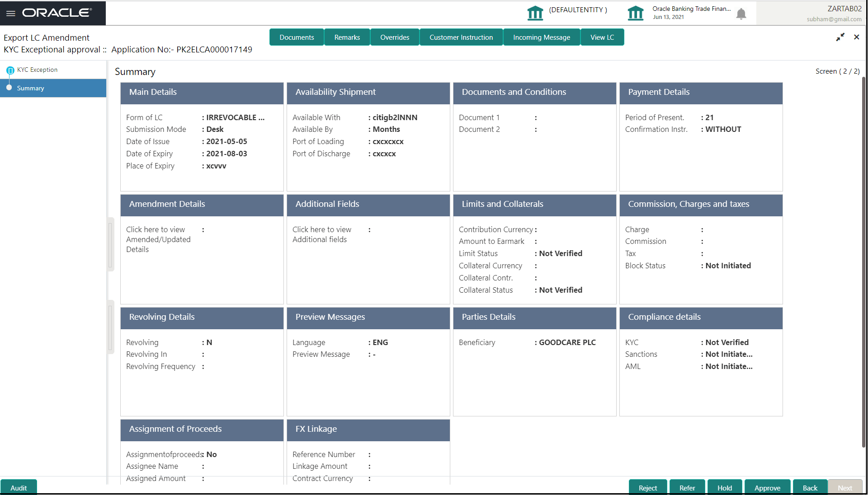This screenshot has width=868, height=495.
Task: Click the Reject button
Action: 647,487
